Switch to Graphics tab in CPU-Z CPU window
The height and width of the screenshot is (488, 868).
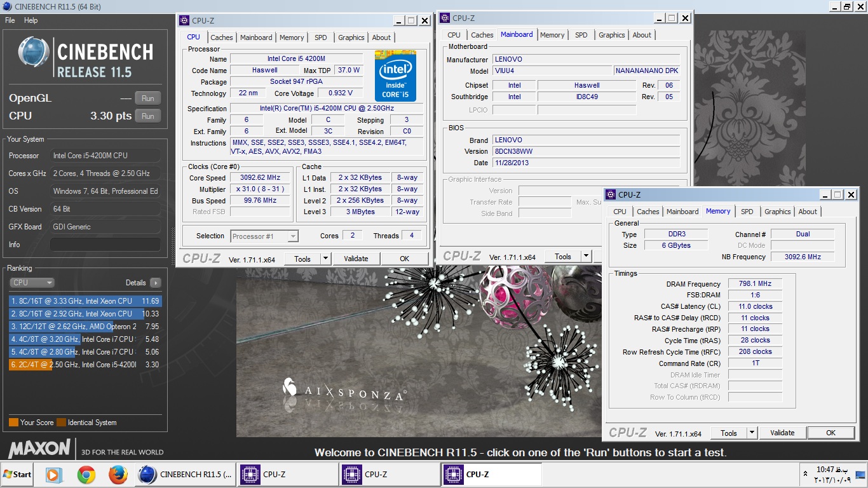click(x=351, y=37)
